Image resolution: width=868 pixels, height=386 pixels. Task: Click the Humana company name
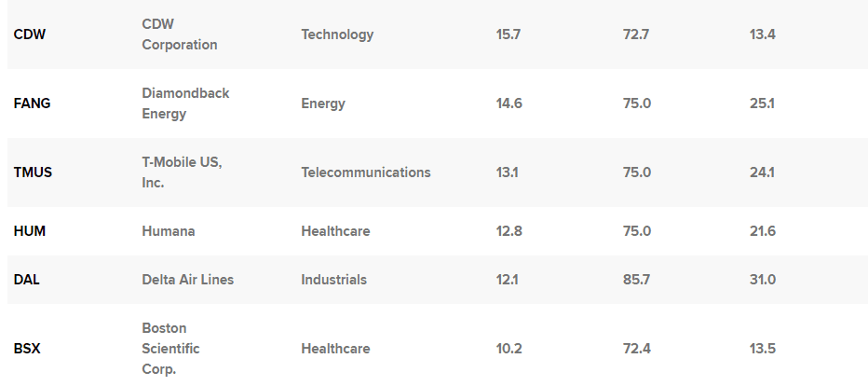coord(169,231)
